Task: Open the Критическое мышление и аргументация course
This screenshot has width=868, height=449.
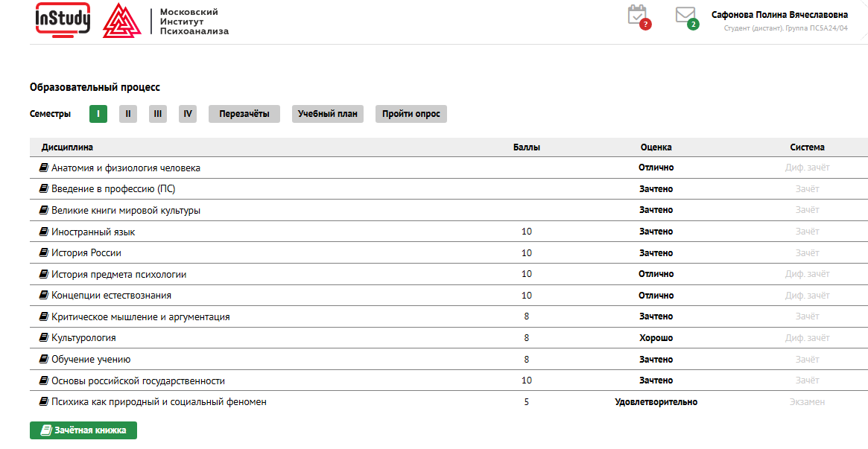Action: (140, 317)
